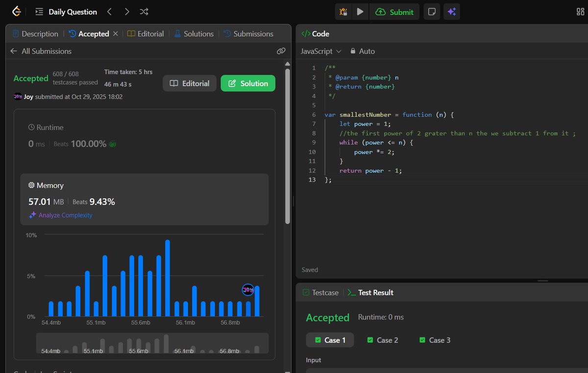Open the debugger bug icon
The image size is (588, 373).
pos(343,11)
